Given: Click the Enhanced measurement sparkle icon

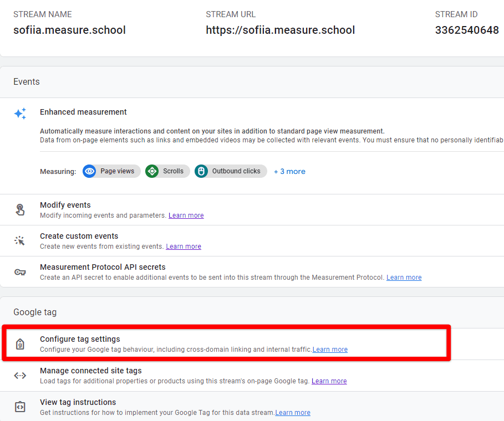Looking at the screenshot, I should (20, 114).
